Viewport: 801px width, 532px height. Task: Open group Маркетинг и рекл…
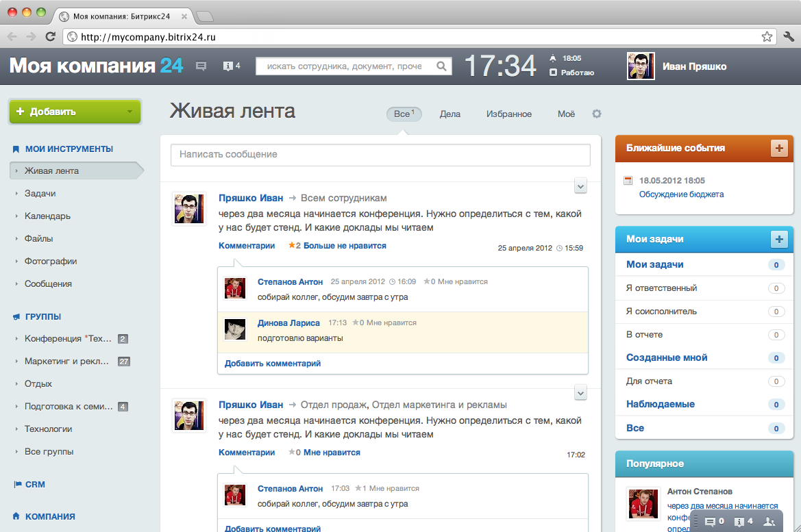(66, 361)
